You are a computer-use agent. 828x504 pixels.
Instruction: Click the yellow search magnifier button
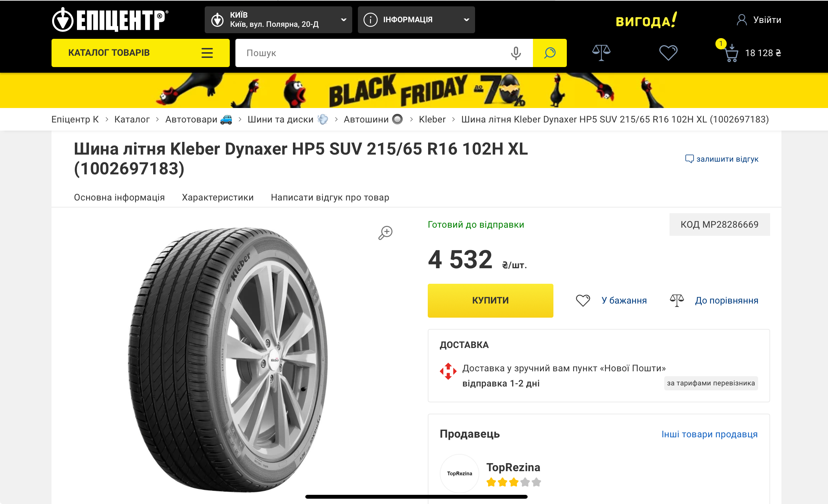coord(550,53)
